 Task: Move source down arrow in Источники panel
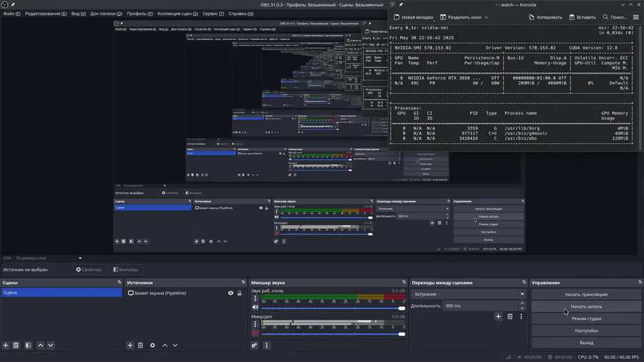tap(175, 345)
